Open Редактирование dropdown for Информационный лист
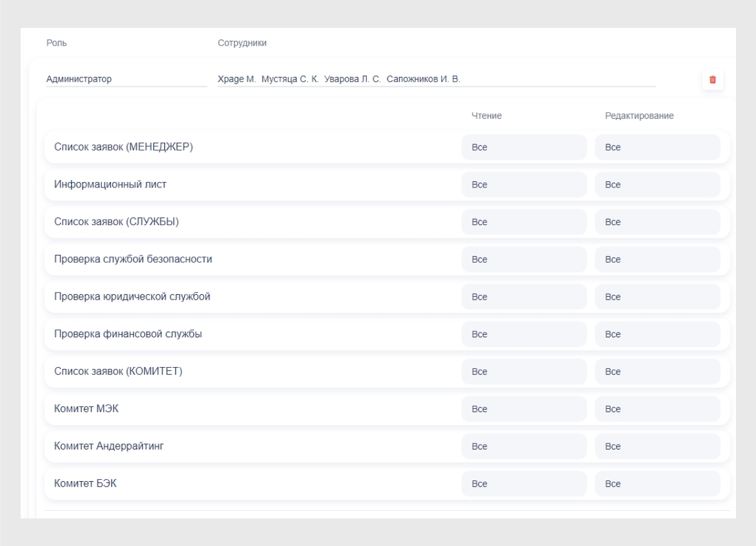The height and width of the screenshot is (546, 756). [657, 185]
